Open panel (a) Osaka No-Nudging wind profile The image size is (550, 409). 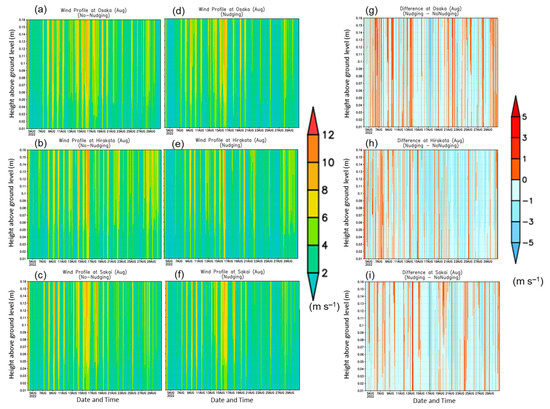pos(94,74)
